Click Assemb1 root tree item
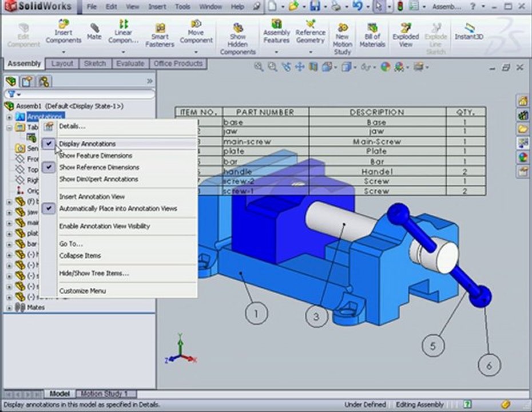The height and width of the screenshot is (412, 532). (70, 106)
